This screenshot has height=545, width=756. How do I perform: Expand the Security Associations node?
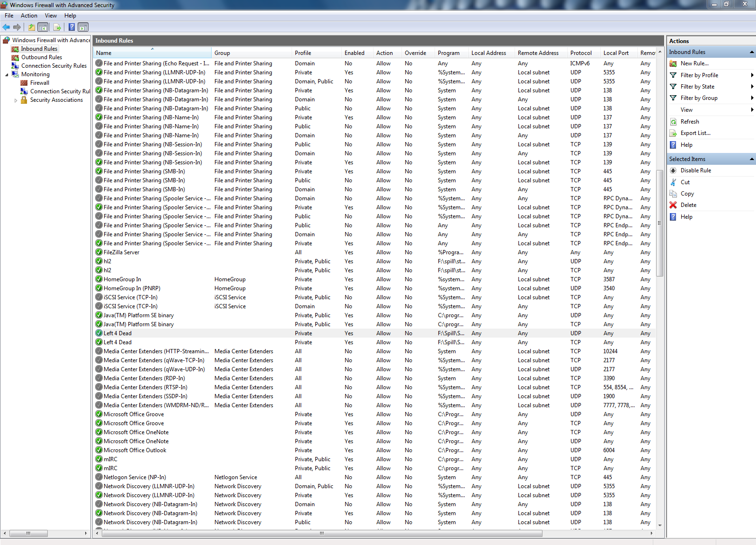16,100
